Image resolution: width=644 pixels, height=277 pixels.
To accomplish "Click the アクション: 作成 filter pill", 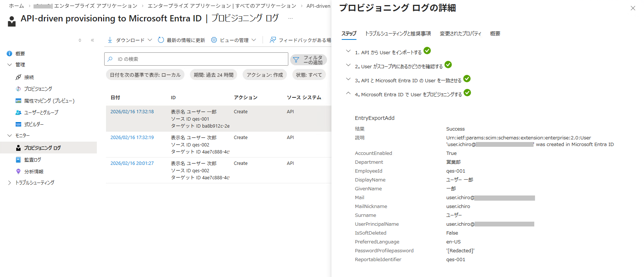I will [265, 75].
